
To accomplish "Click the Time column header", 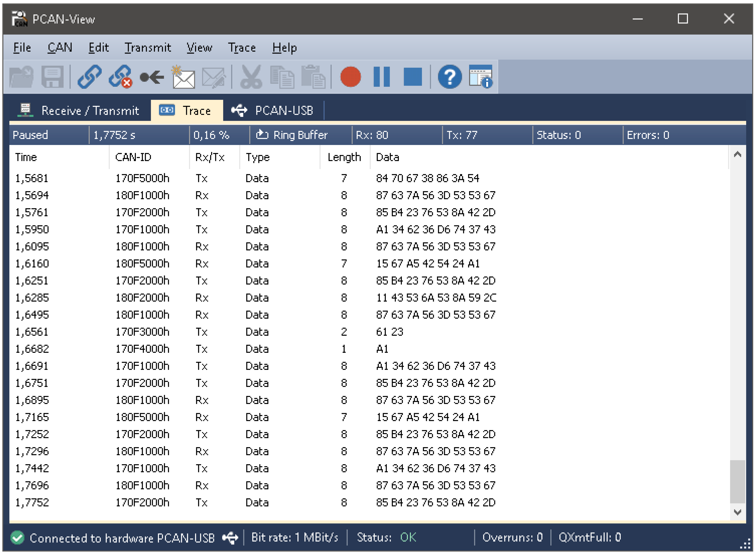I will pyautogui.click(x=26, y=157).
